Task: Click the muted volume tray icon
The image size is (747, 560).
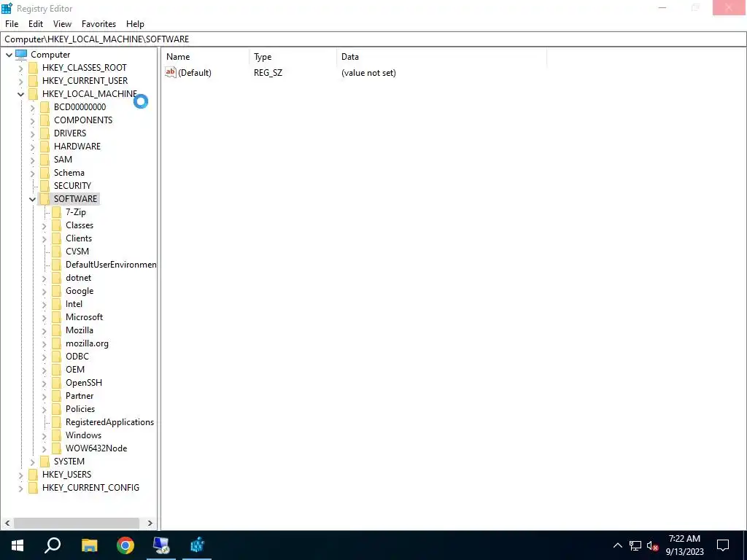Action: tap(652, 545)
